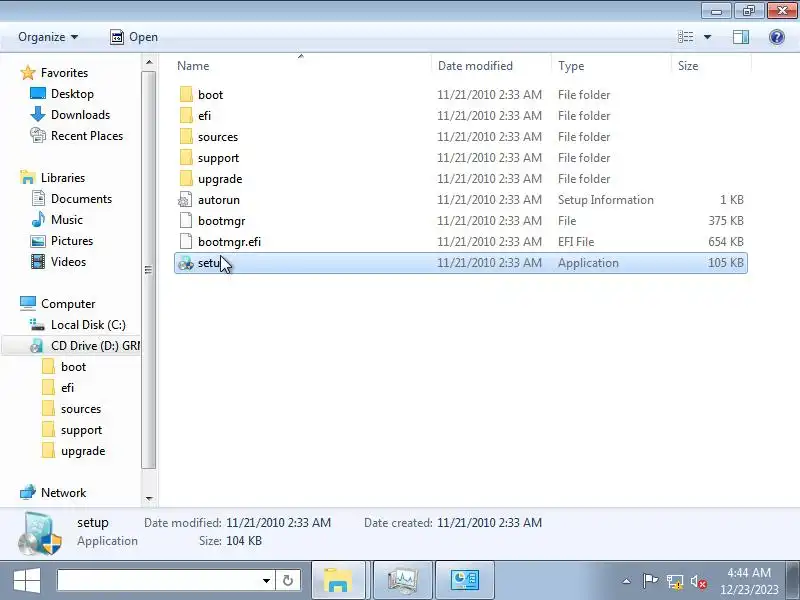Select the boot folder icon in file list
Viewport: 800px width, 600px height.
click(x=186, y=94)
